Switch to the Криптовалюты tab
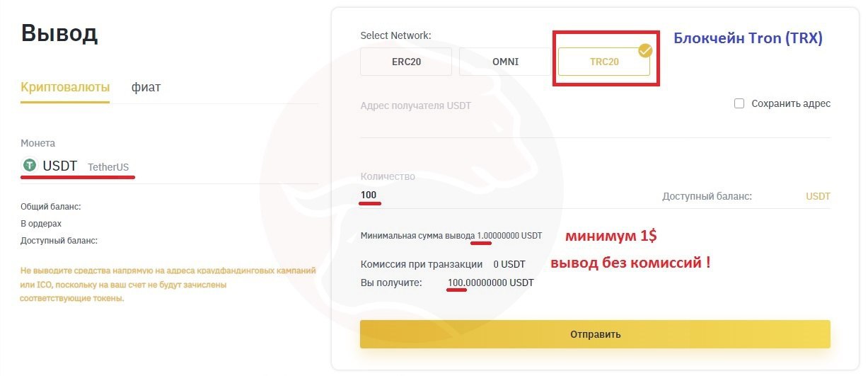 pos(65,87)
